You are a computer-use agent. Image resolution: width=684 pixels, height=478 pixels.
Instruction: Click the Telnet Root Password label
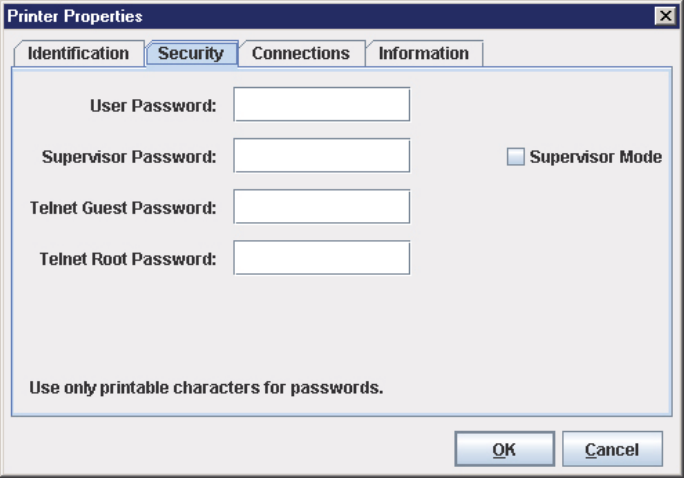128,259
